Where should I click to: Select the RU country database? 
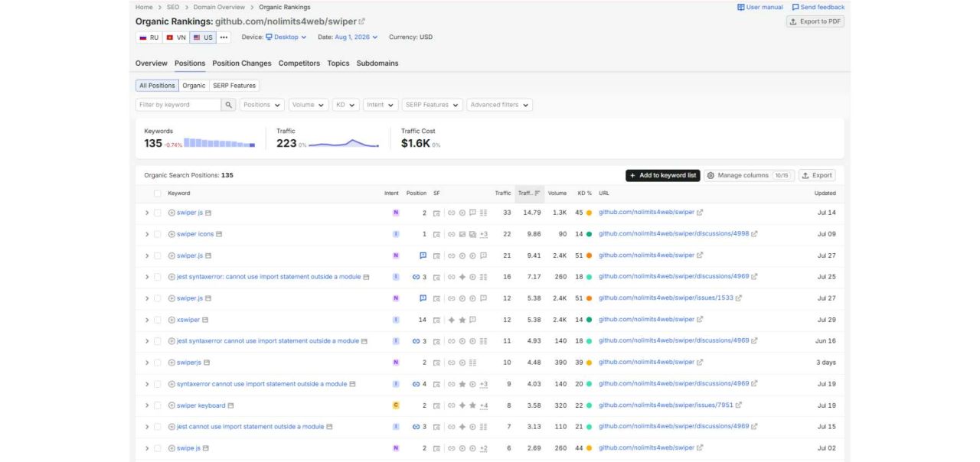pyautogui.click(x=149, y=37)
